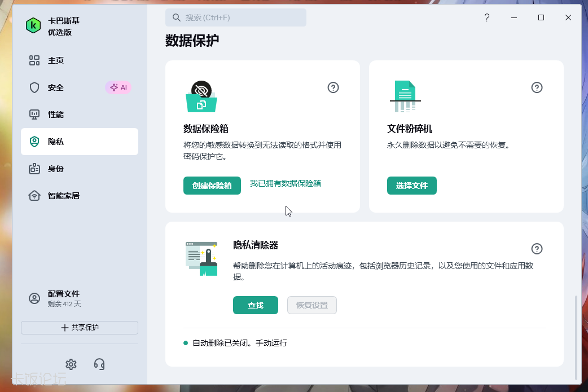Click the 配置文件 profile avatar icon
This screenshot has height=392, width=588.
coord(34,298)
